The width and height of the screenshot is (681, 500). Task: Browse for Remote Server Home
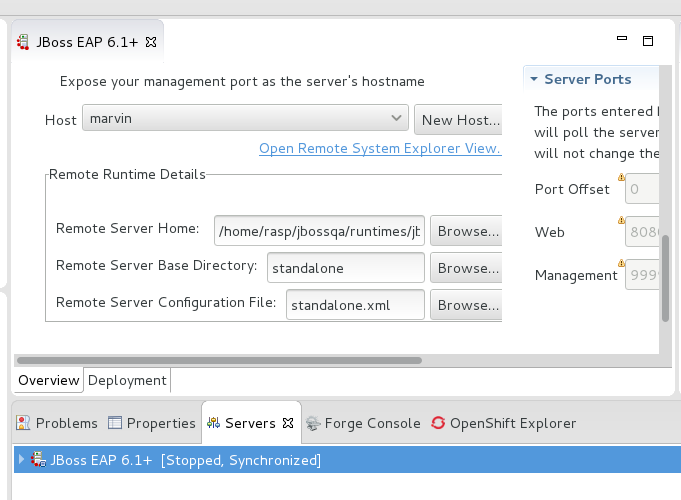tap(466, 231)
